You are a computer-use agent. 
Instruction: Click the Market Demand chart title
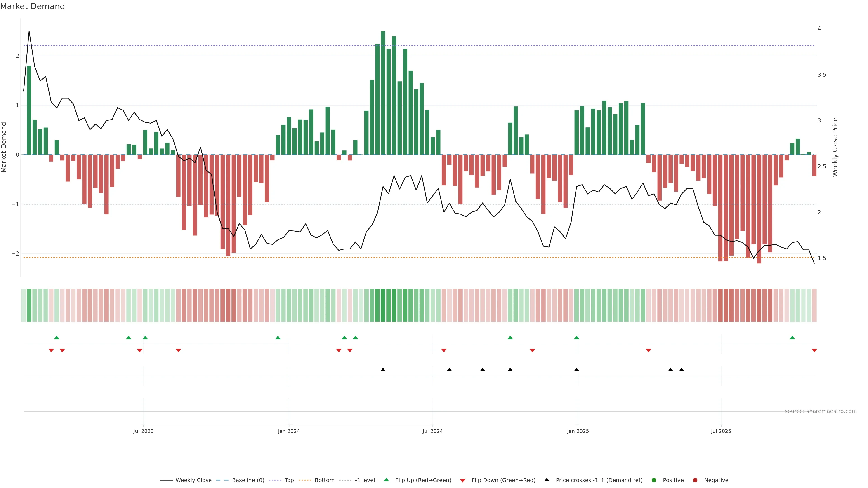[32, 6]
